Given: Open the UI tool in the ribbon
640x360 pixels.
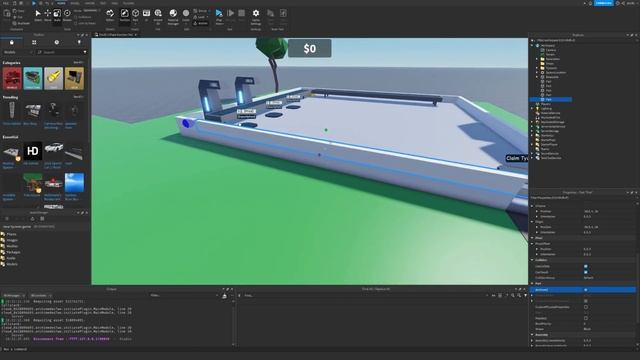Looking at the screenshot, I should point(147,15).
